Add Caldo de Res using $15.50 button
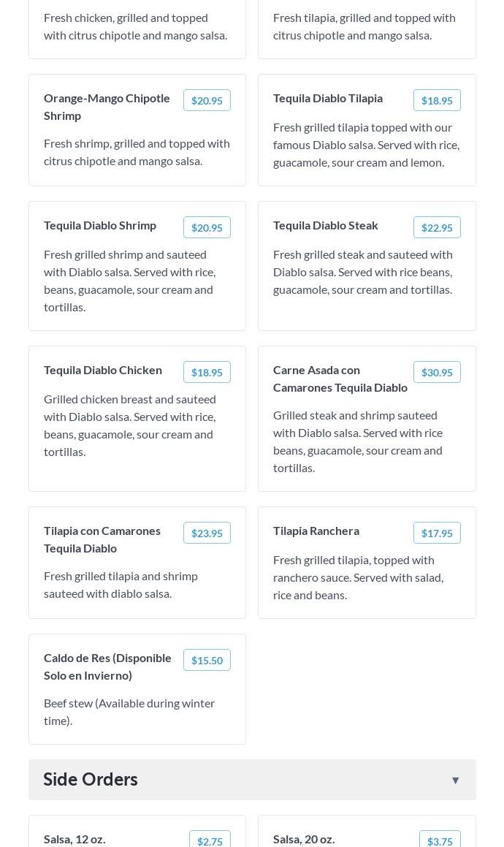The width and height of the screenshot is (504, 847). pyautogui.click(x=207, y=661)
